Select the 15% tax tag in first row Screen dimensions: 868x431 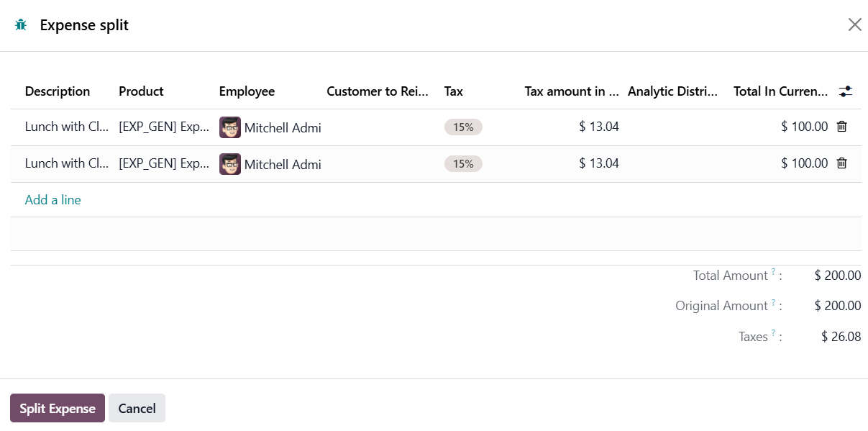[463, 127]
